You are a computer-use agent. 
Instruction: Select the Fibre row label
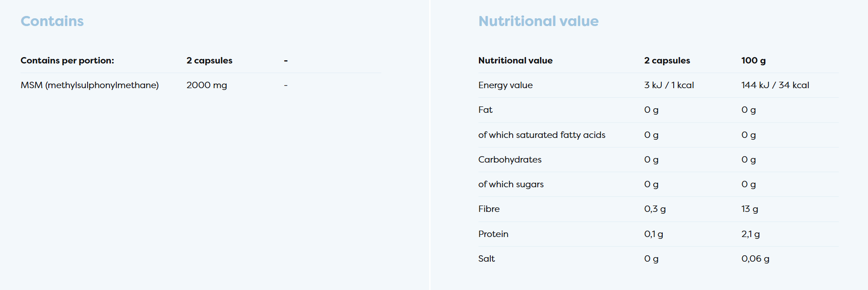click(x=489, y=209)
